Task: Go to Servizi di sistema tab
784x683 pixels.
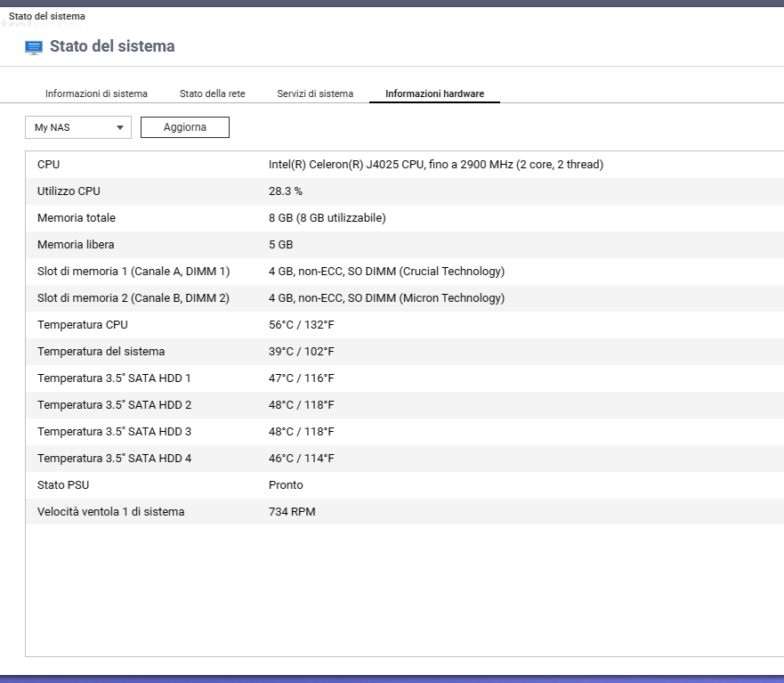Action: point(315,94)
